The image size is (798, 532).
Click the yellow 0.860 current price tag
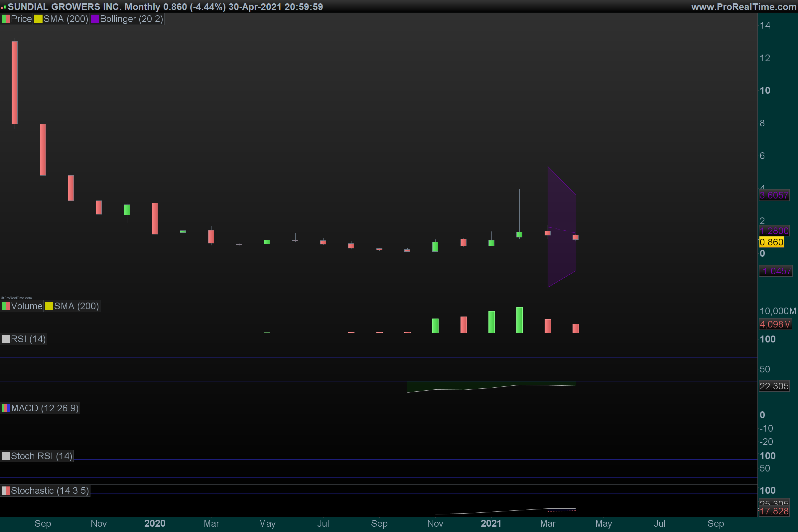coord(771,242)
